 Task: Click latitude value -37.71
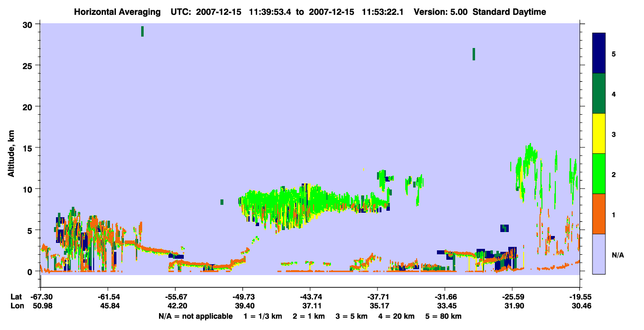point(377,297)
